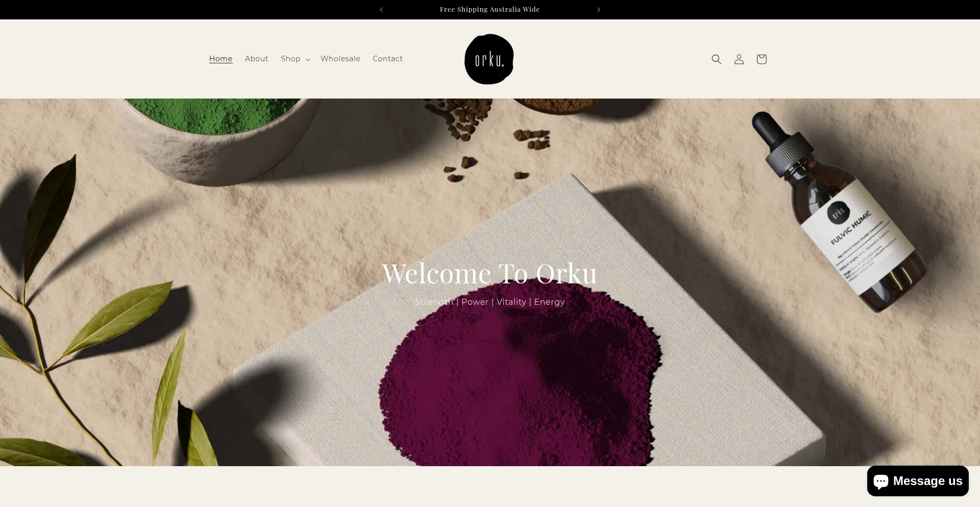The image size is (980, 507).
Task: Open the shopping cart icon
Action: coord(761,59)
